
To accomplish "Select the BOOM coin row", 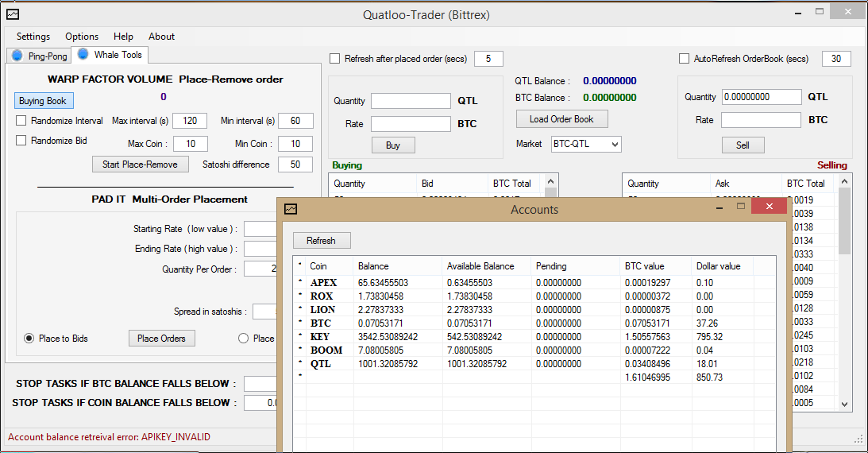I will click(534, 350).
